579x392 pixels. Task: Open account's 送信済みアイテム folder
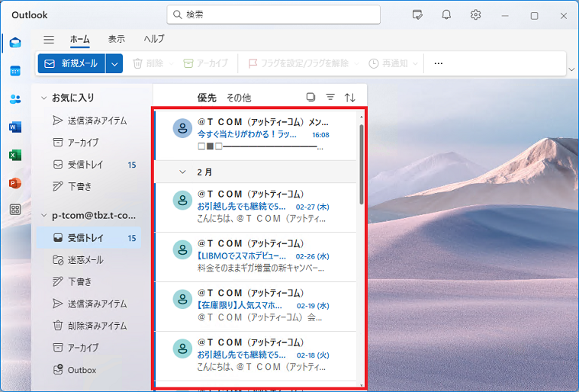tap(89, 304)
